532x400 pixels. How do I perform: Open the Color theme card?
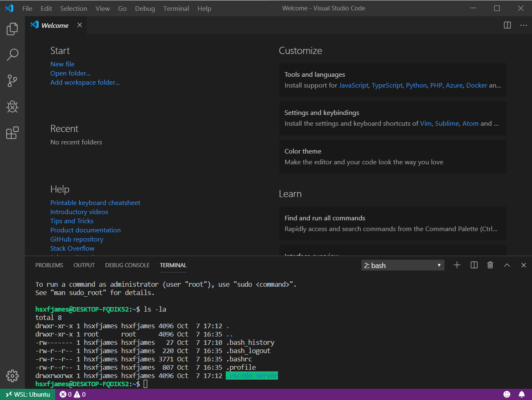tap(393, 156)
